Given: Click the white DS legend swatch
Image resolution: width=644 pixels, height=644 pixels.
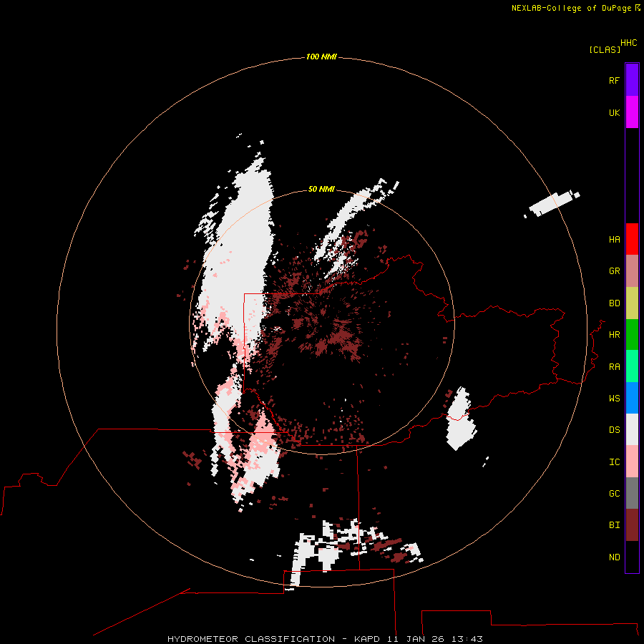Looking at the screenshot, I should pyautogui.click(x=632, y=429).
